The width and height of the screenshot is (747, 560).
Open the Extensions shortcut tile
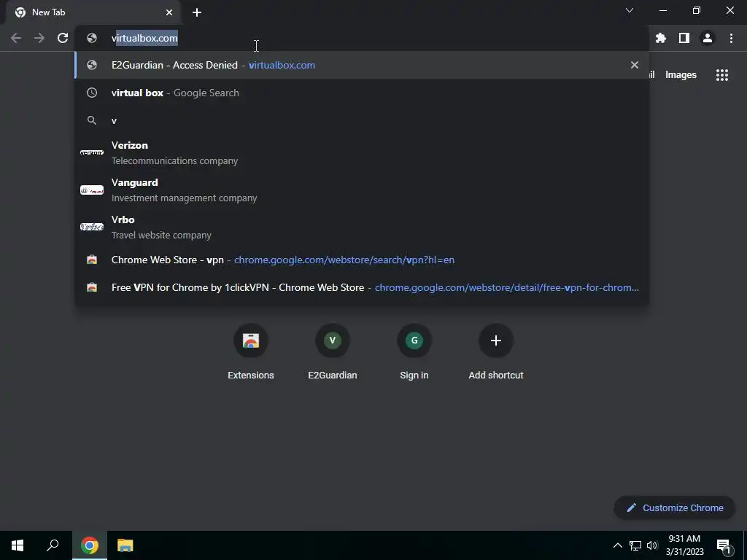251,352
